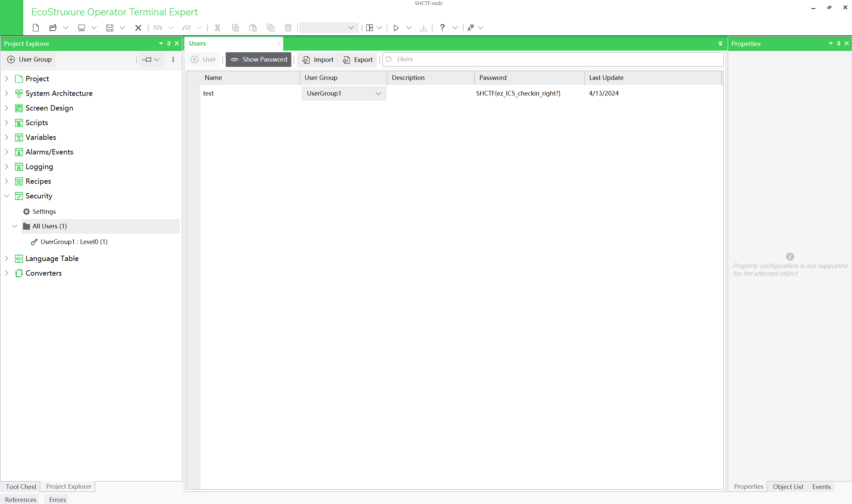Collapse the All Users folder

(15, 226)
